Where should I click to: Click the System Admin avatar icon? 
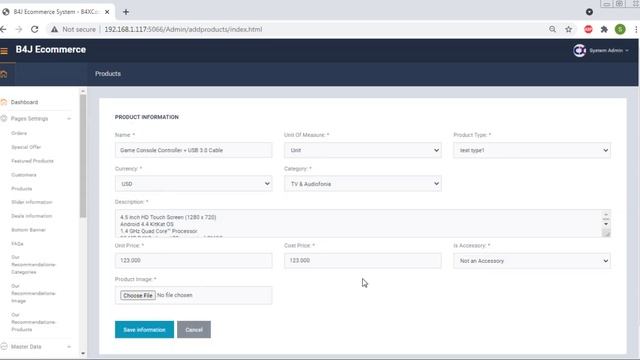tap(579, 50)
